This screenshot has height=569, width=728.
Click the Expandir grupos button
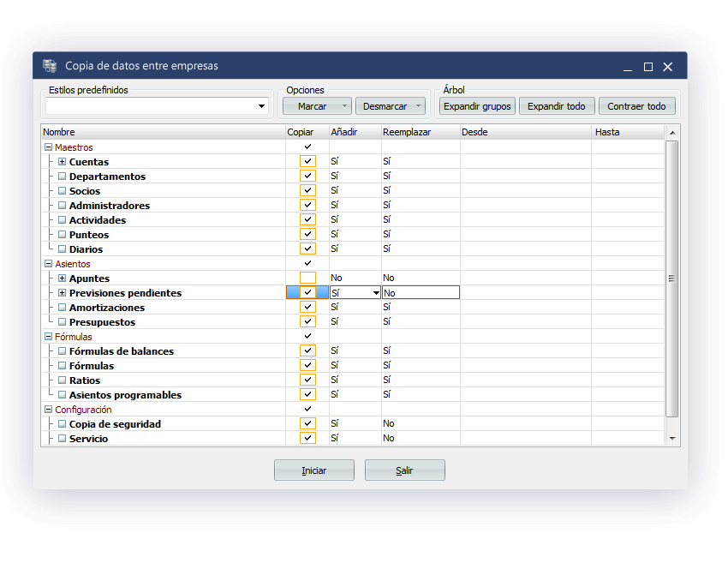(477, 106)
